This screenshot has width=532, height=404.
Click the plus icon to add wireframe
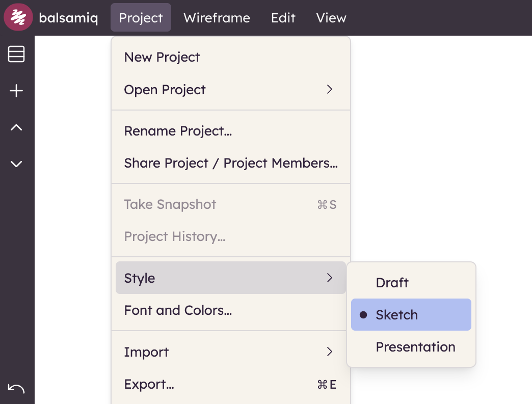16,91
